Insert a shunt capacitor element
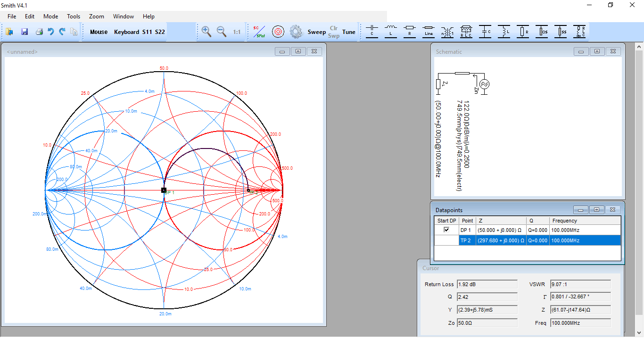This screenshot has width=644, height=338. click(x=485, y=32)
